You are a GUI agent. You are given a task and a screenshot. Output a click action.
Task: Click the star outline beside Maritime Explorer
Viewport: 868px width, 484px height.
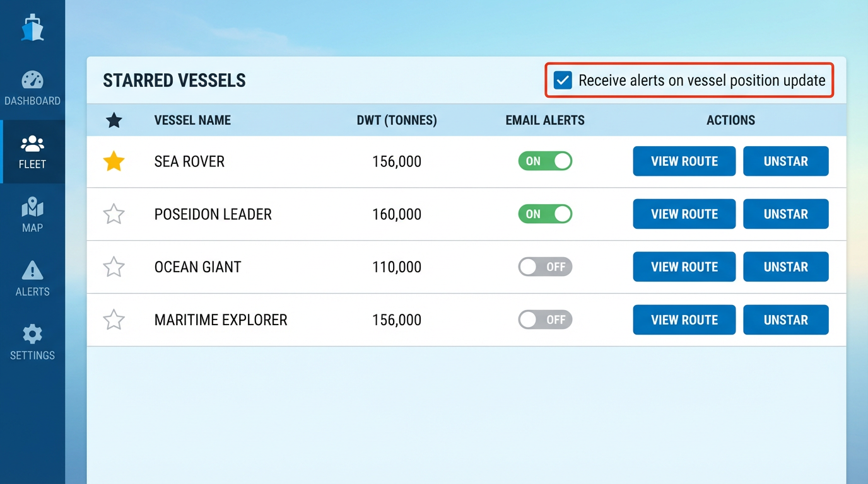click(x=114, y=320)
